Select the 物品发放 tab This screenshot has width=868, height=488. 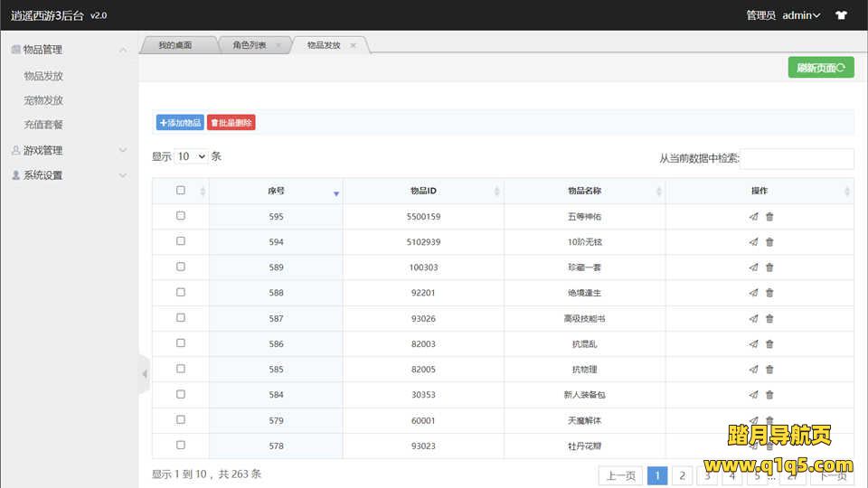point(325,45)
